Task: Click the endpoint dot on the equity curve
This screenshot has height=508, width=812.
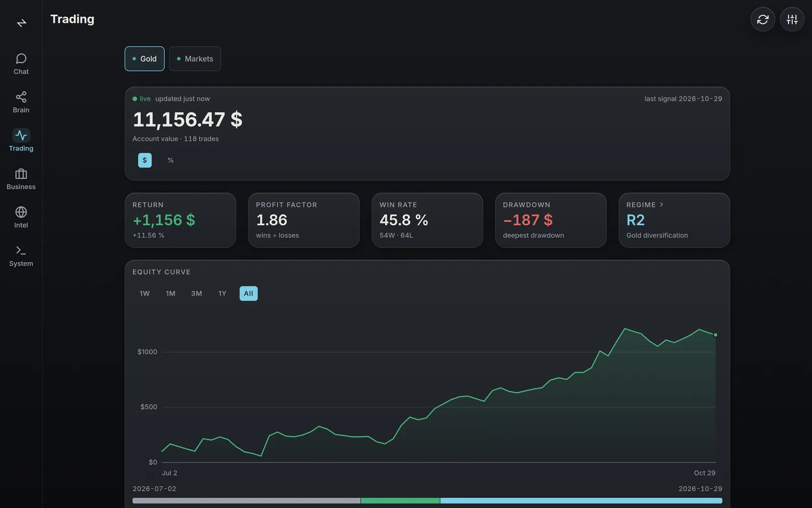Action: coord(716,335)
